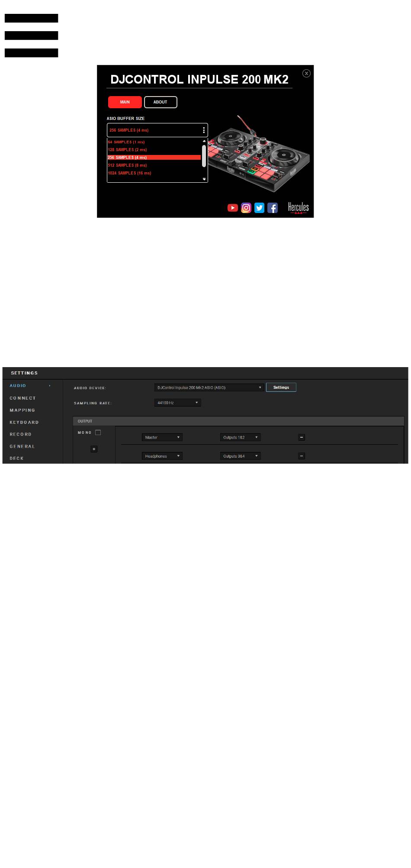Viewport: 411px width, 868px height.
Task: Open the Hercules Instagram icon link
Action: coord(246,208)
